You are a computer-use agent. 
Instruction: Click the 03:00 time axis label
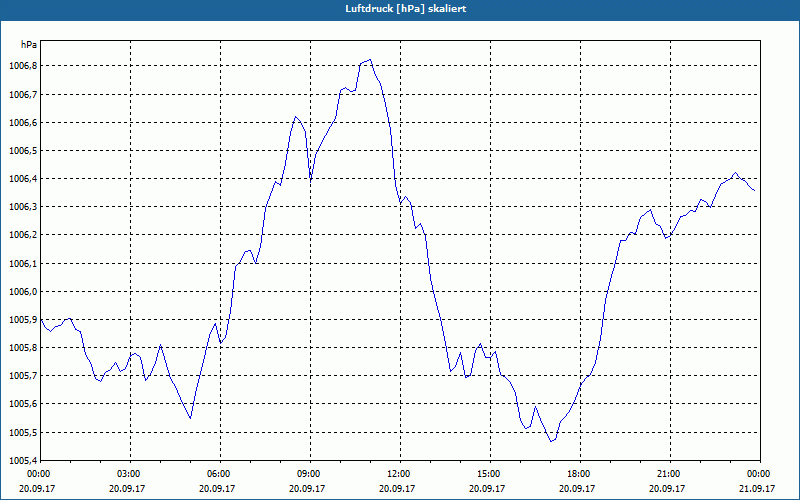coord(131,474)
